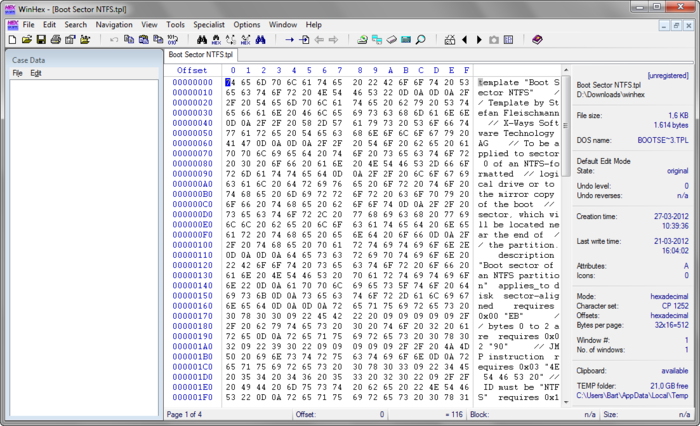Open the Tools menu
This screenshot has height=426, width=700.
point(175,23)
